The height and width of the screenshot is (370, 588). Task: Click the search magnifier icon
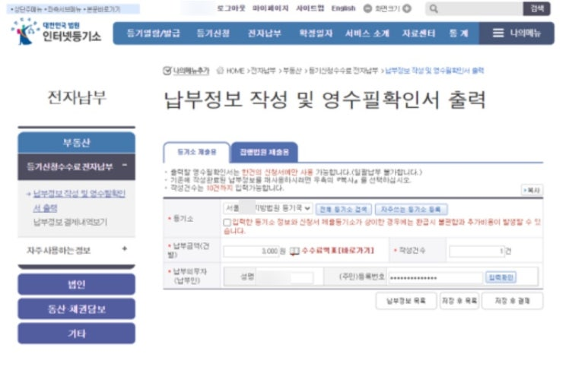[434, 8]
